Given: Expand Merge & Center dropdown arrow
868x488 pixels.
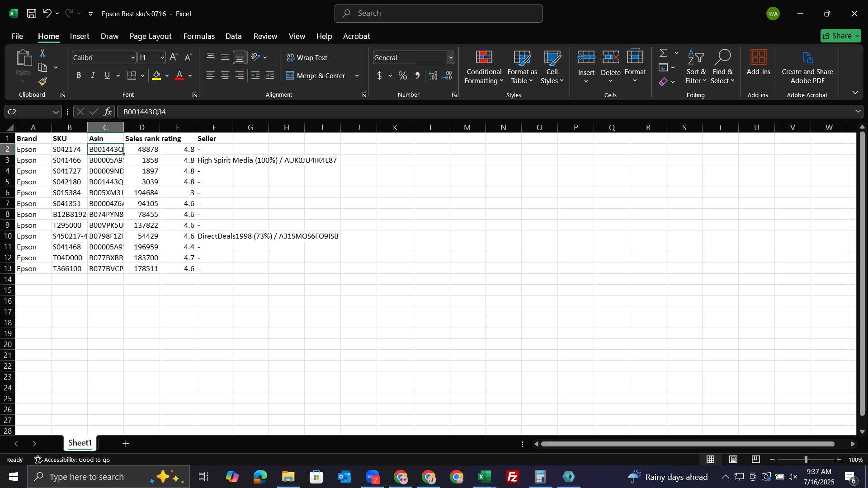Looking at the screenshot, I should point(357,75).
